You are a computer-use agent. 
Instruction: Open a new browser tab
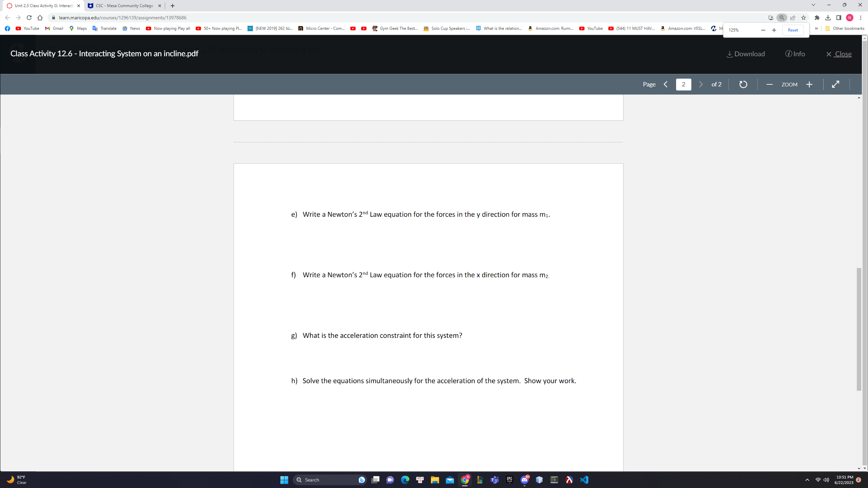pyautogui.click(x=173, y=6)
